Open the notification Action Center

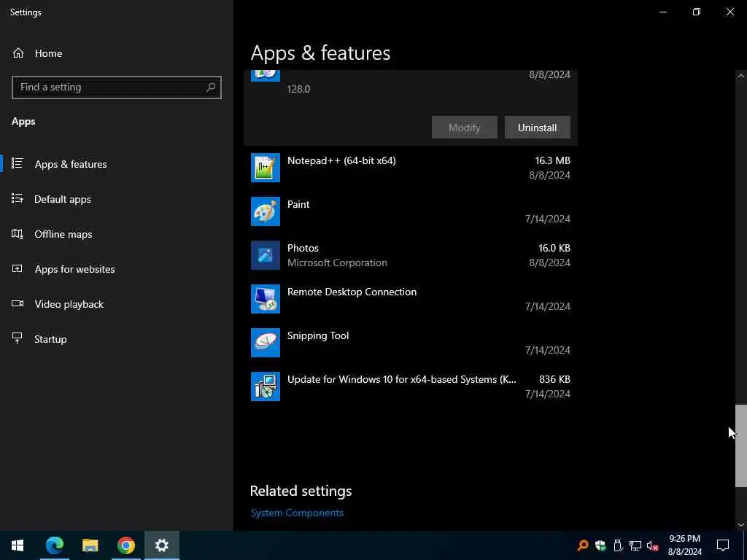tap(723, 545)
